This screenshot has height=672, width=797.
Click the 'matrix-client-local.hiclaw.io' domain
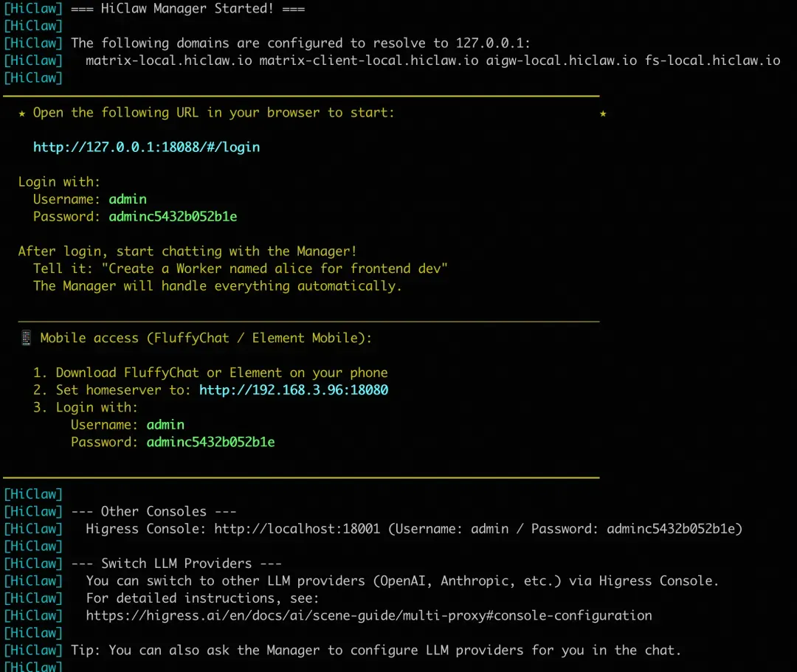pyautogui.click(x=369, y=60)
